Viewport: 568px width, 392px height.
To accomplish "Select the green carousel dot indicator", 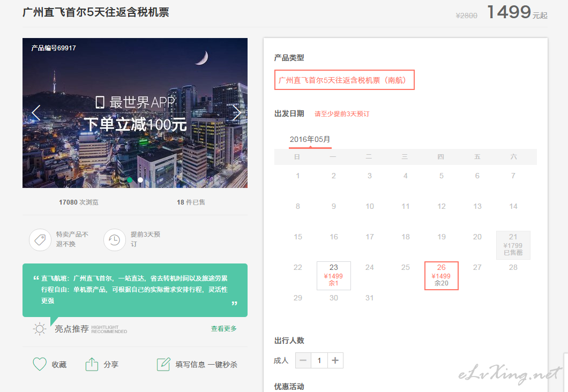I will pyautogui.click(x=130, y=180).
